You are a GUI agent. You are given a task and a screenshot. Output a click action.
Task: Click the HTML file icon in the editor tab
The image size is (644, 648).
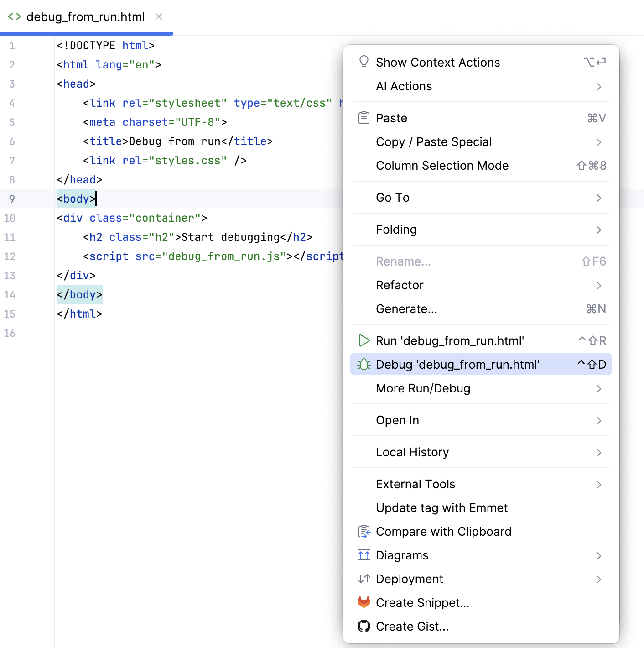pyautogui.click(x=14, y=16)
